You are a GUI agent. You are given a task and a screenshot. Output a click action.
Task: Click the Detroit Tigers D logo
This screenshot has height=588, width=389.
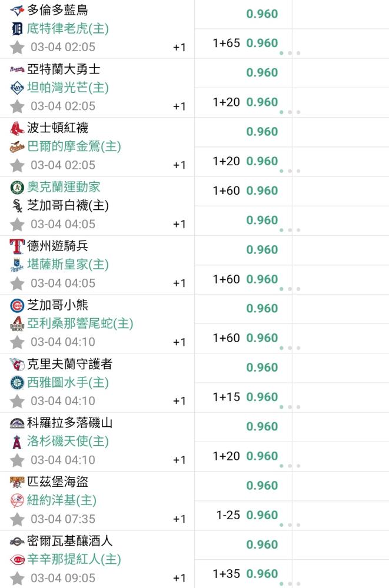17,29
